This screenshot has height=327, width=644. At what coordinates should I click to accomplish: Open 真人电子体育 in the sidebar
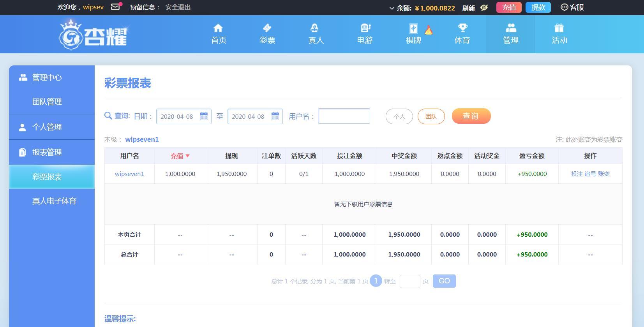pyautogui.click(x=54, y=201)
